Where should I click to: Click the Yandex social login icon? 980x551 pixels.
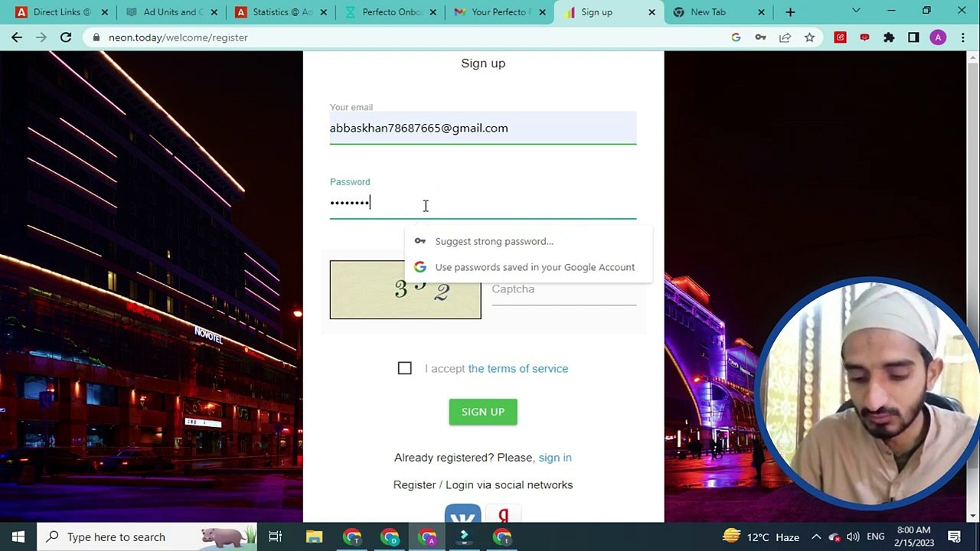point(503,514)
